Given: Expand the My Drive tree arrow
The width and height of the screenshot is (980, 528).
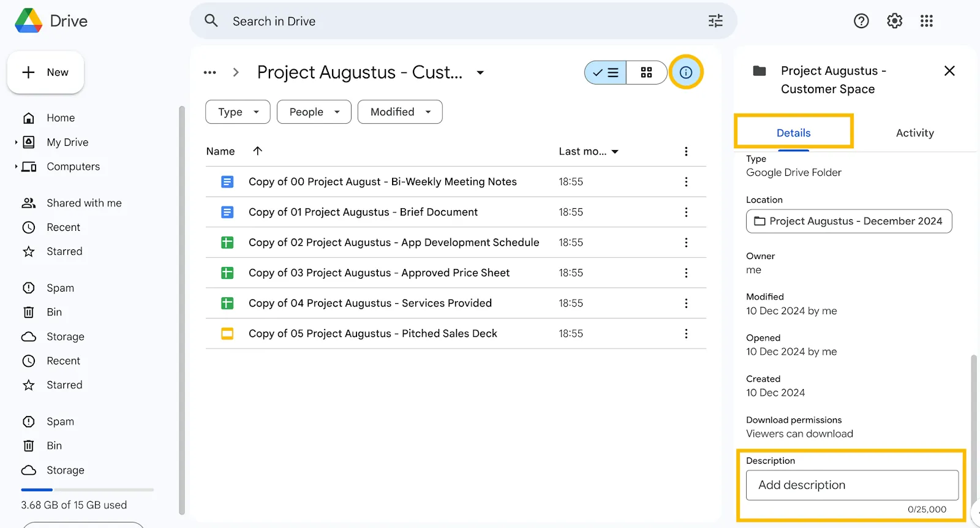Looking at the screenshot, I should pyautogui.click(x=16, y=142).
